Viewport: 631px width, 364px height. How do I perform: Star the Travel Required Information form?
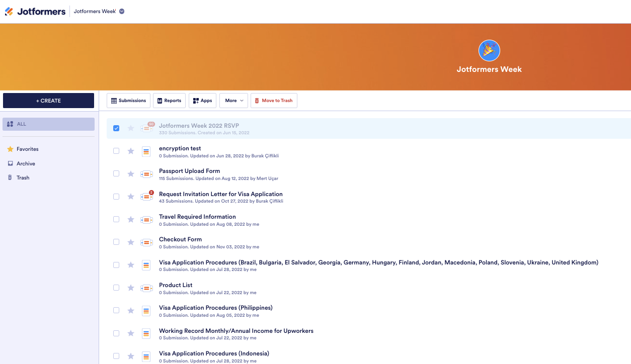pyautogui.click(x=131, y=219)
